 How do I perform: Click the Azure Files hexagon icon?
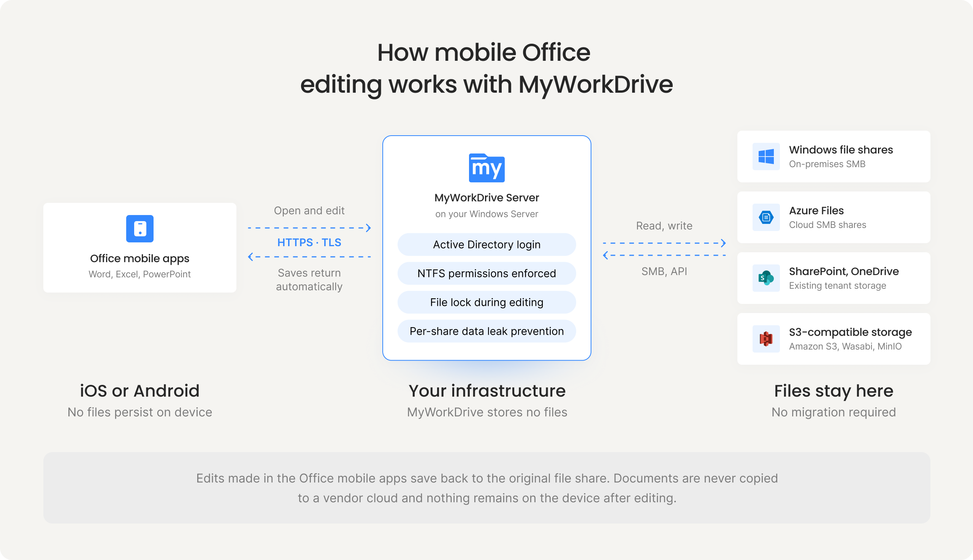[x=766, y=217]
